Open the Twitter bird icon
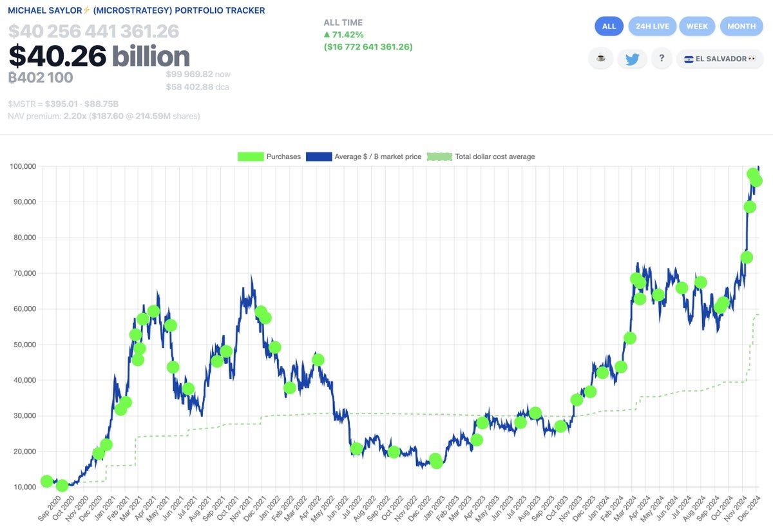The image size is (773, 532). [x=632, y=58]
